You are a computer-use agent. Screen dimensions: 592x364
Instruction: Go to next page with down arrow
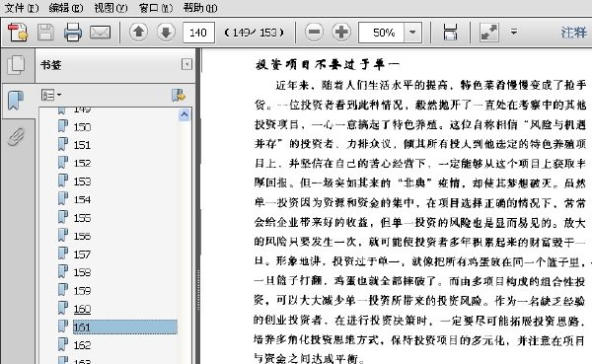tap(166, 32)
